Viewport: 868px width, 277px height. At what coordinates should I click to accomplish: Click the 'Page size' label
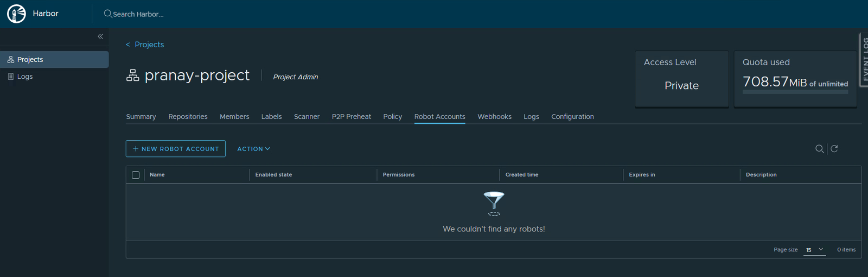pos(786,250)
